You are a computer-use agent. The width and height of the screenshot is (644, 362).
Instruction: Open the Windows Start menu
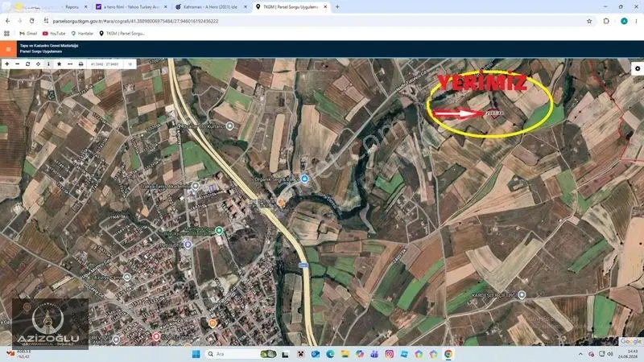pyautogui.click(x=196, y=354)
